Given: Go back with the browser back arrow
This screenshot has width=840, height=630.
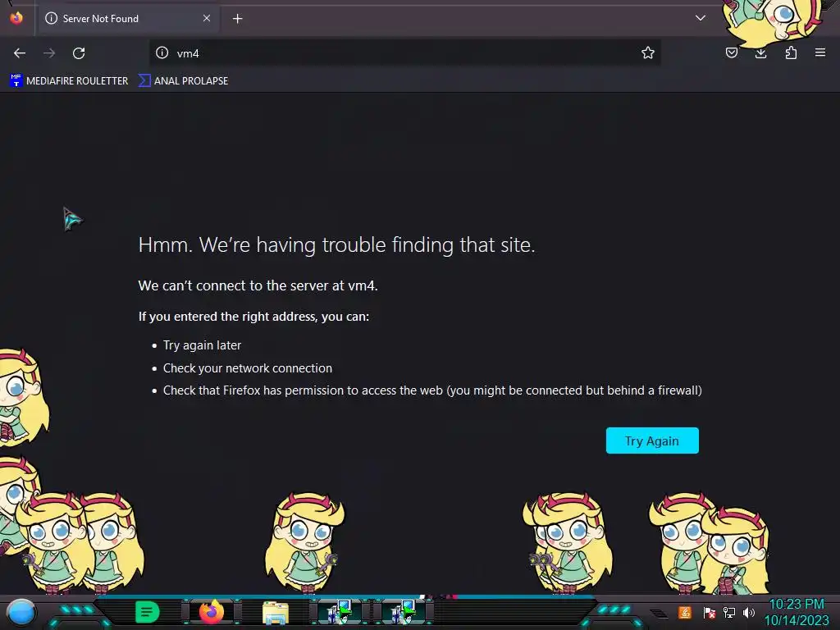Looking at the screenshot, I should coord(20,53).
